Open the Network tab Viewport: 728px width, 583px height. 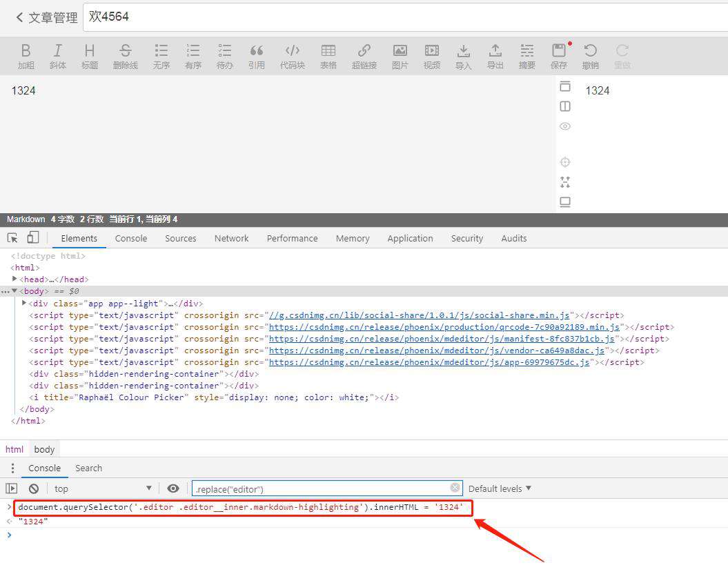[231, 238]
